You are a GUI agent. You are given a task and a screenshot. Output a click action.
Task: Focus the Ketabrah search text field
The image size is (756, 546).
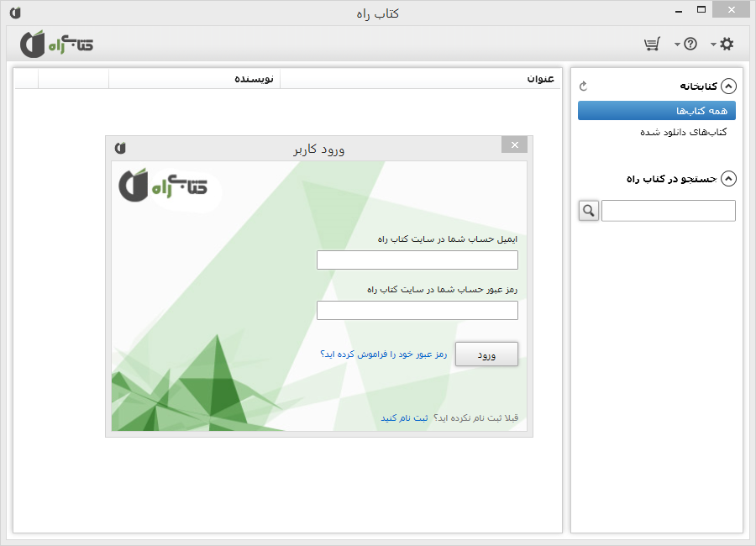[x=669, y=211]
